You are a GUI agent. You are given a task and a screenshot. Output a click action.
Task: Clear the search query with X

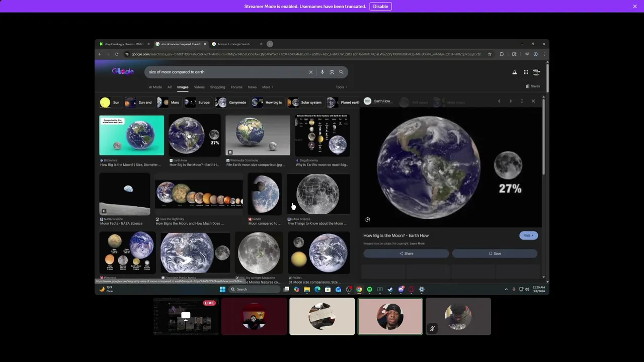310,72
